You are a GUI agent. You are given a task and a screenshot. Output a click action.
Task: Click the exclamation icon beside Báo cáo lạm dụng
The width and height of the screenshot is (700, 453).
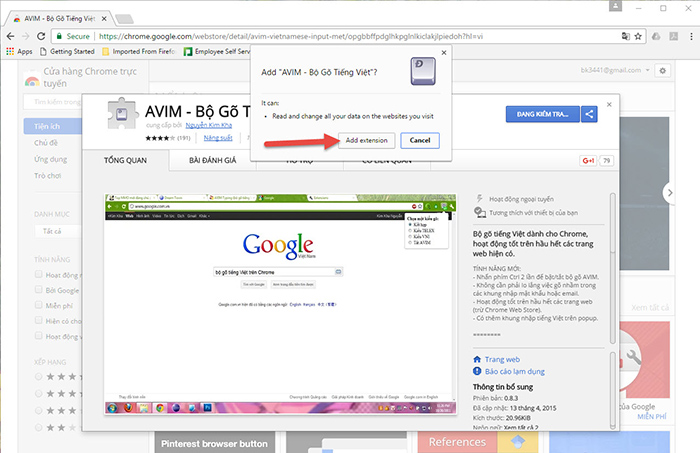click(477, 371)
